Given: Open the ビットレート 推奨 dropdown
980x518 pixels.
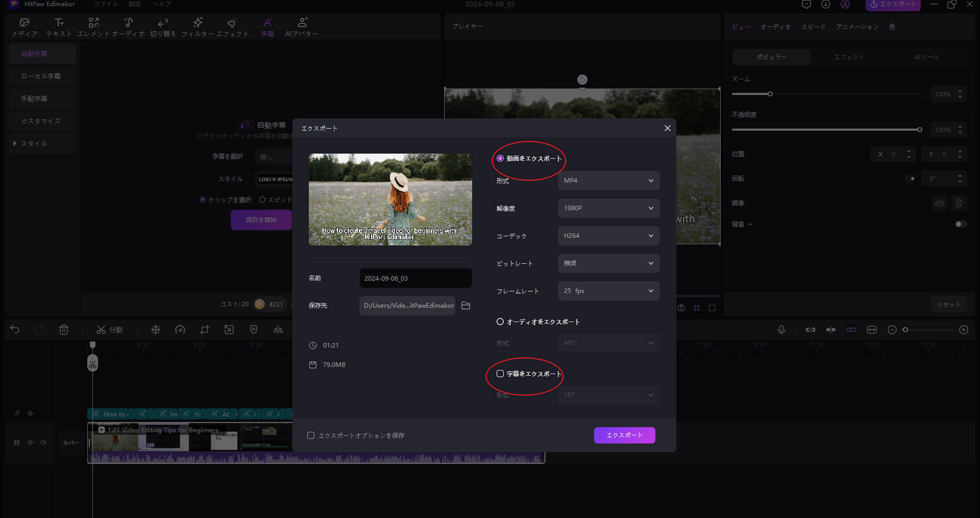Looking at the screenshot, I should pyautogui.click(x=608, y=263).
